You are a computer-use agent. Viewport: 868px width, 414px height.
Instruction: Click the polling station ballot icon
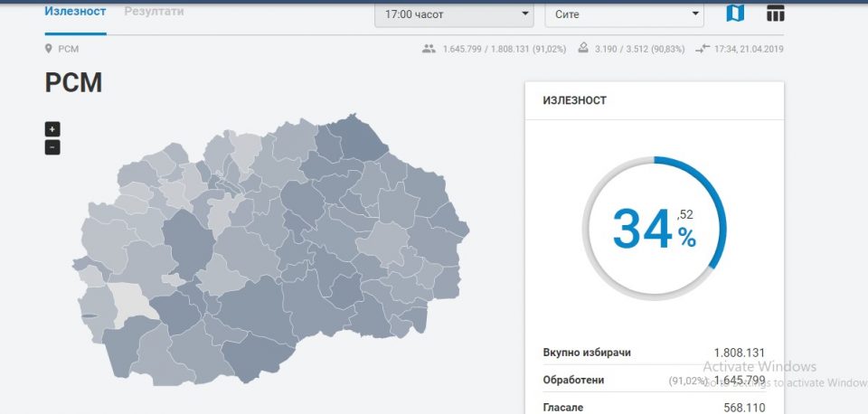tap(583, 48)
